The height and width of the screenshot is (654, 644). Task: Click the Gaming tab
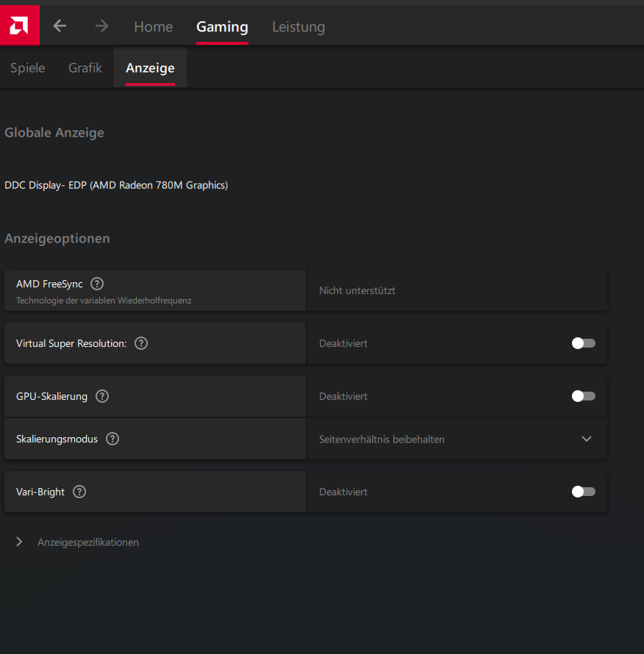coord(222,27)
